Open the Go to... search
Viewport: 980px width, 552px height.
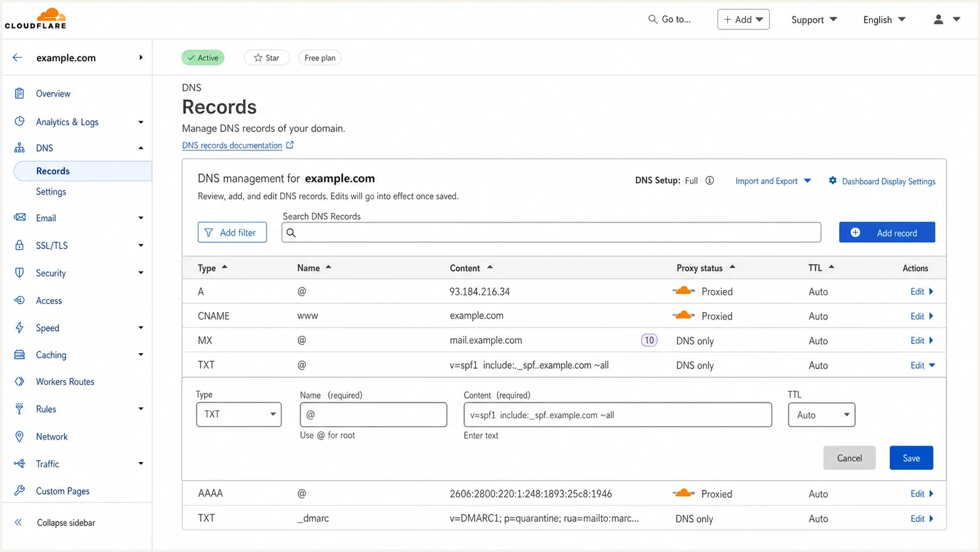(669, 19)
